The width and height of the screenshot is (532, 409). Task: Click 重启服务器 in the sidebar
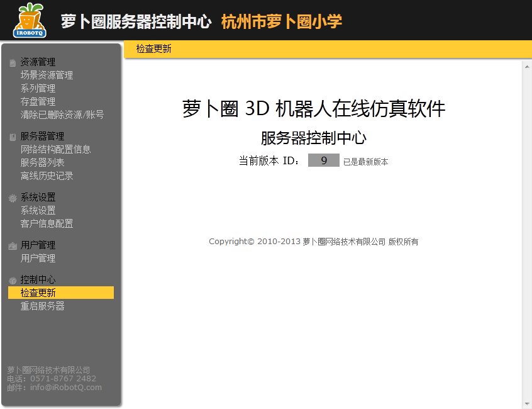pos(42,306)
